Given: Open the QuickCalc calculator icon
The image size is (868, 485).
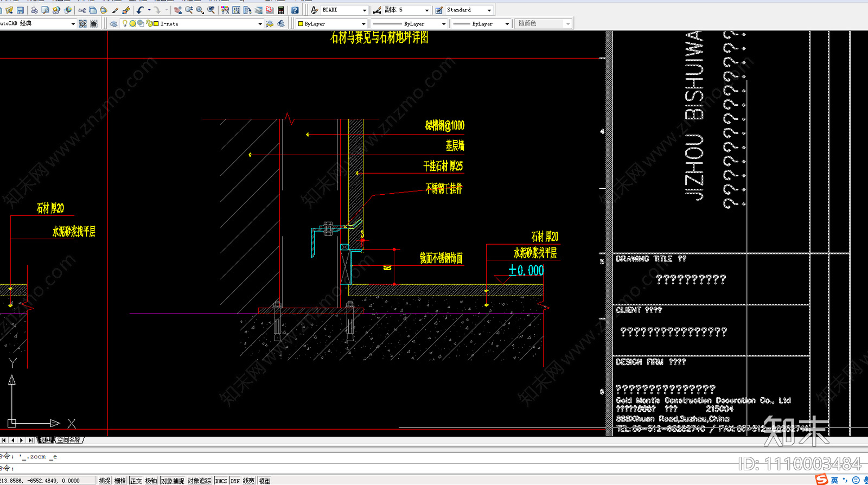Looking at the screenshot, I should 280,10.
